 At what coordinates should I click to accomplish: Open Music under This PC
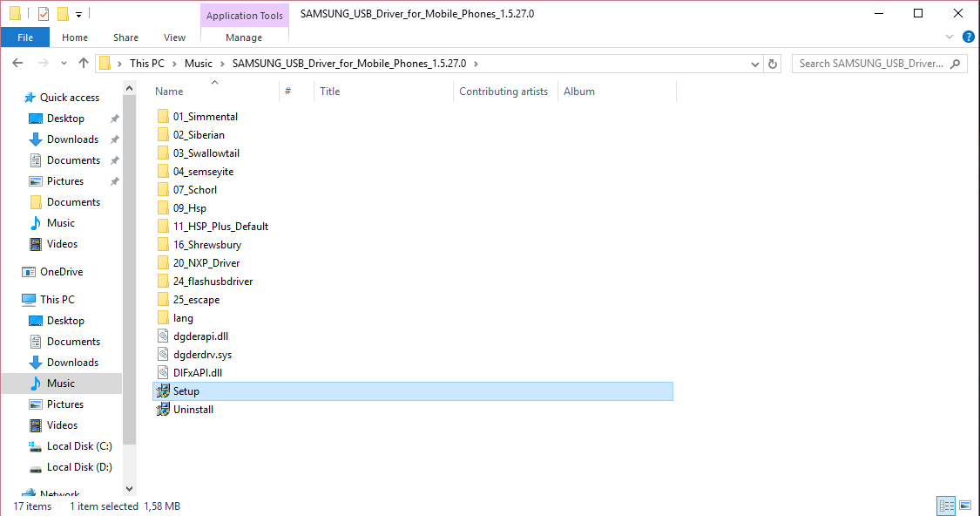(61, 384)
